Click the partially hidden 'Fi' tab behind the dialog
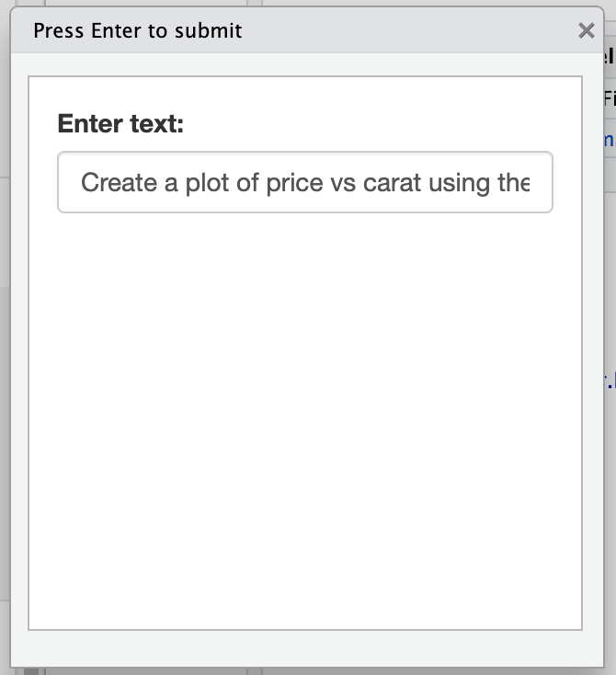The height and width of the screenshot is (675, 616). [x=610, y=98]
